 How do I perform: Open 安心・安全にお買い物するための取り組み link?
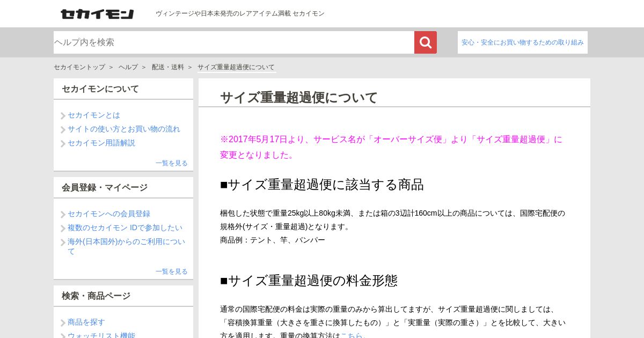[523, 42]
